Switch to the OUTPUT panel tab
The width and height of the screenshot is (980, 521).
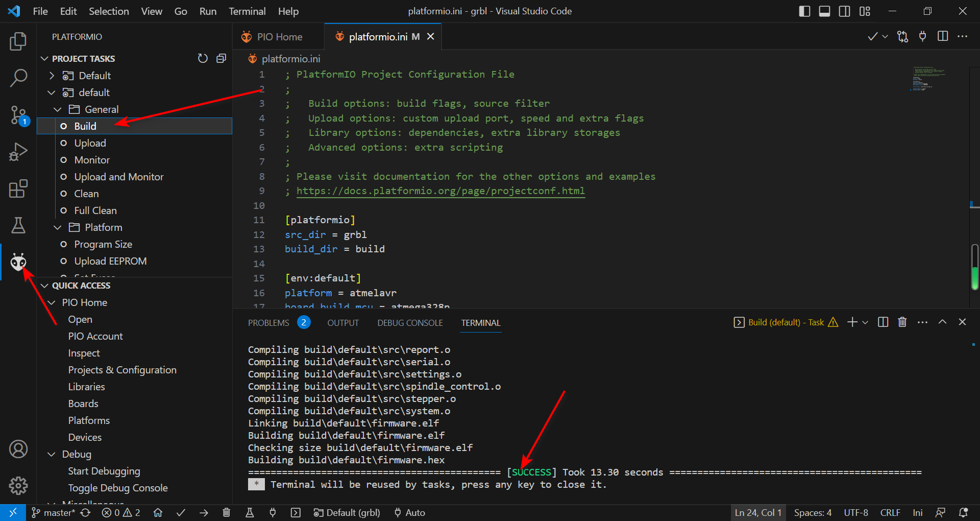pos(343,323)
